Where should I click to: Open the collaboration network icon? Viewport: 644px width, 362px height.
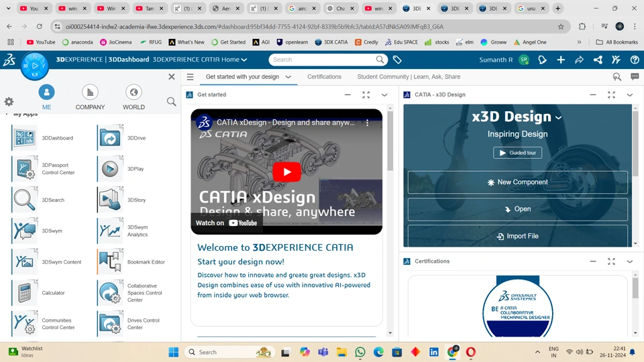point(598,60)
